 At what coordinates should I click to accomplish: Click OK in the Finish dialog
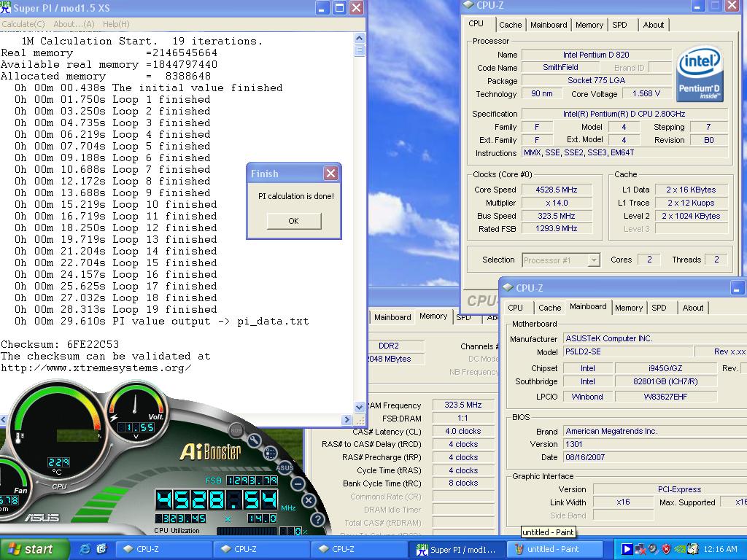coord(294,221)
